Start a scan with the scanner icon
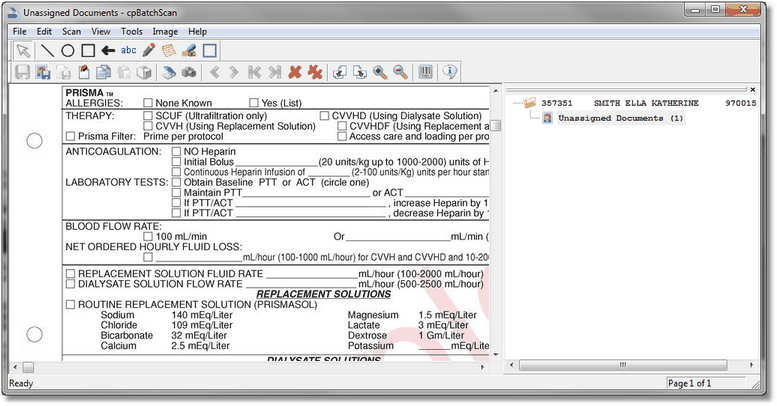The height and width of the screenshot is (406, 777). [169, 72]
